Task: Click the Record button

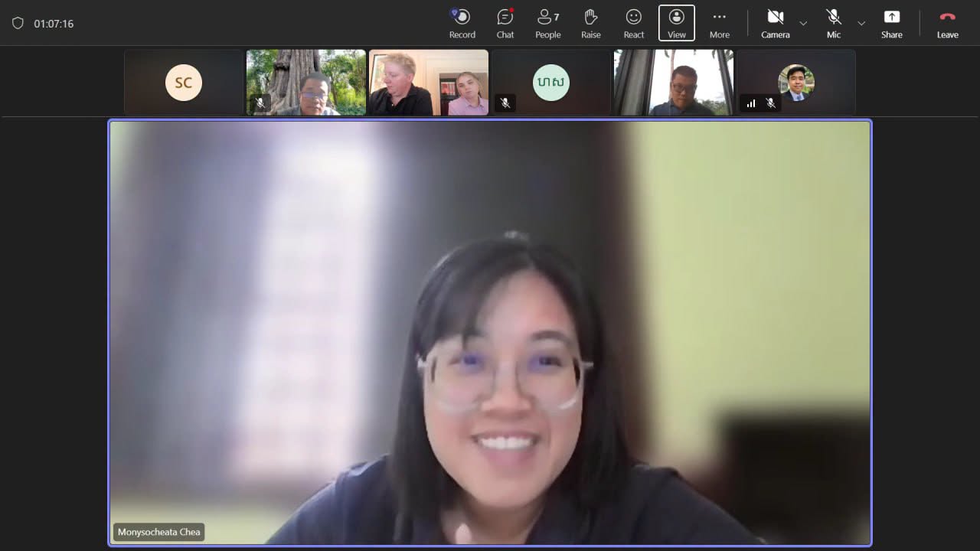Action: 462,23
